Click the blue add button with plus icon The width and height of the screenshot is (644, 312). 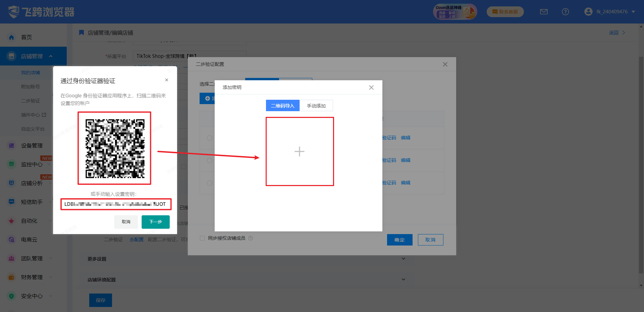click(x=207, y=98)
